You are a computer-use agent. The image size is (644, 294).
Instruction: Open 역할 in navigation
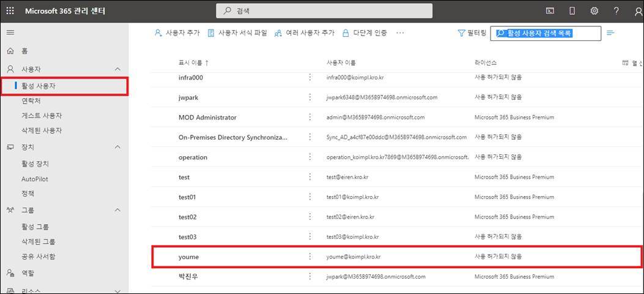pyautogui.click(x=28, y=273)
